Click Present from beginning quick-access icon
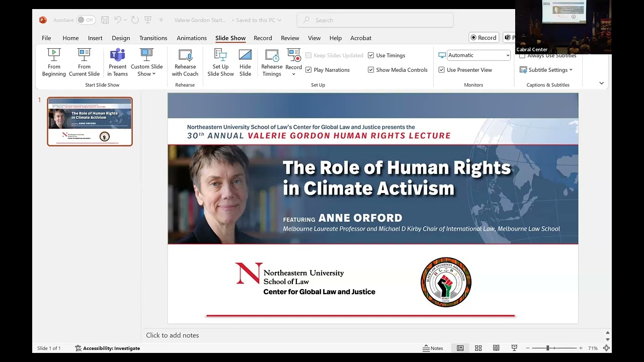Screen dimensions: 644x362 pos(148,20)
